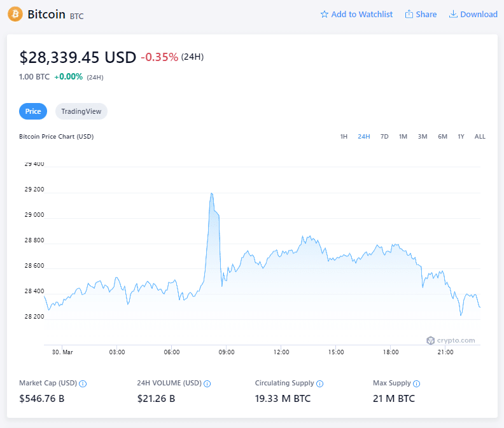The width and height of the screenshot is (504, 428).
Task: Click the Share arrow icon
Action: tap(409, 14)
